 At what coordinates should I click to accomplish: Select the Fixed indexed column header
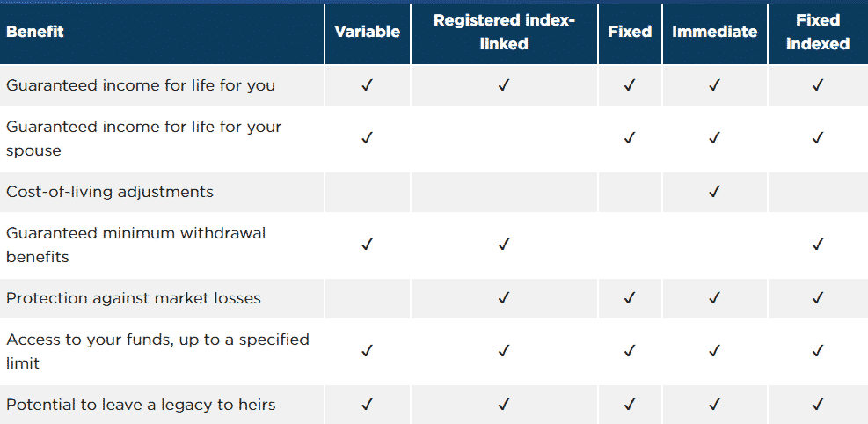tap(818, 32)
